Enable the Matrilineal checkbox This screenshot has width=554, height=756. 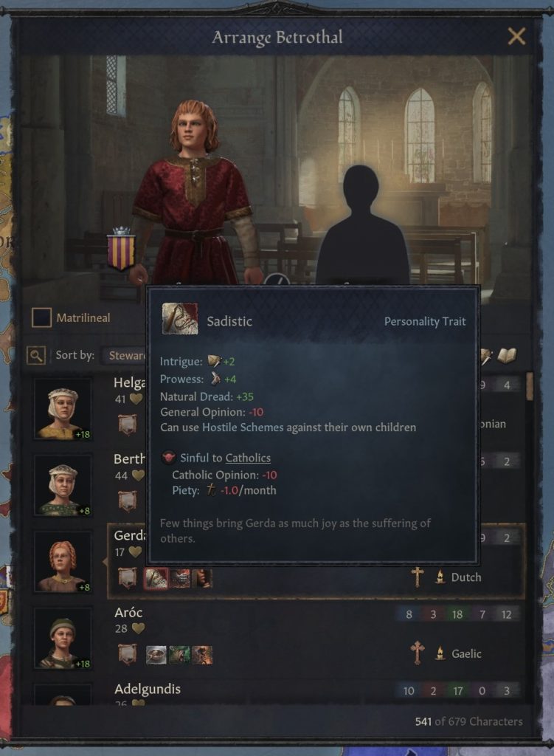[41, 317]
